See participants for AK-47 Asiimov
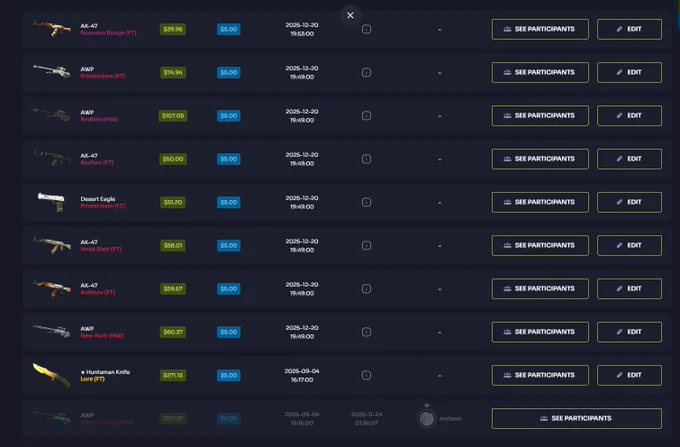 click(540, 289)
